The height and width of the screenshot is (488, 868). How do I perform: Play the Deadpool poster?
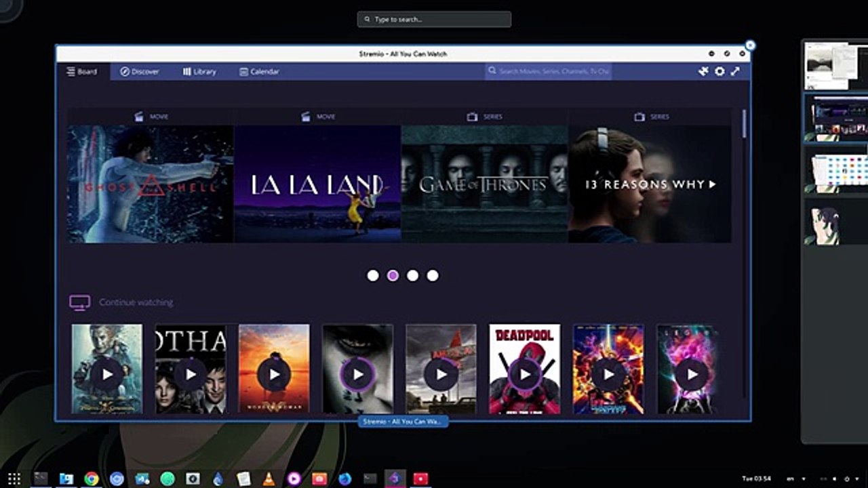click(x=524, y=374)
